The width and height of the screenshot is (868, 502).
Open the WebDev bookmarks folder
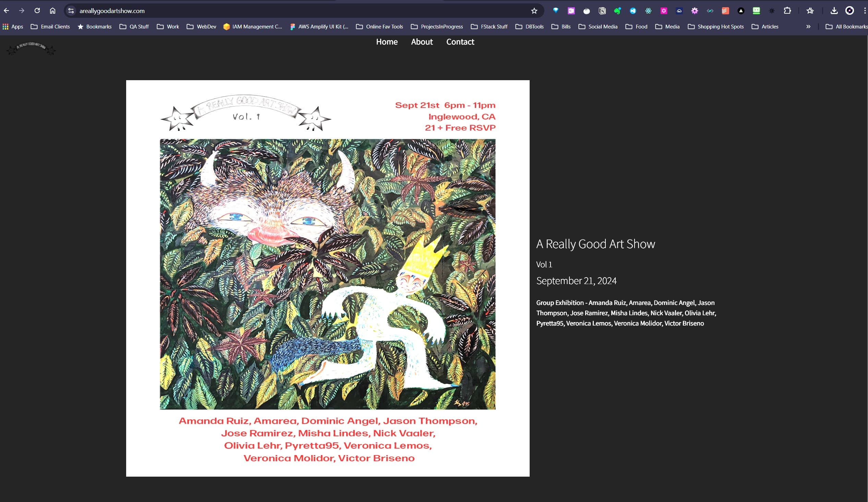(x=201, y=26)
